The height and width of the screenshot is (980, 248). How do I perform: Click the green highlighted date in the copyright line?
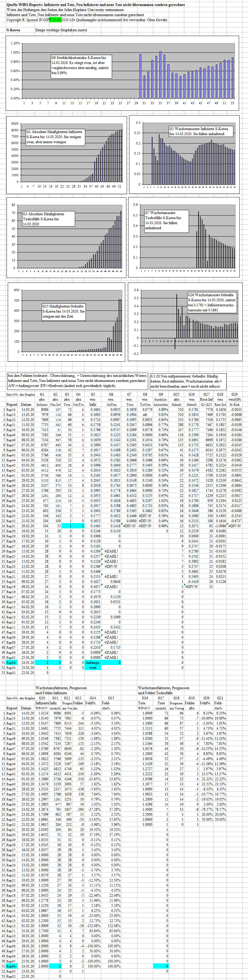(55, 20)
